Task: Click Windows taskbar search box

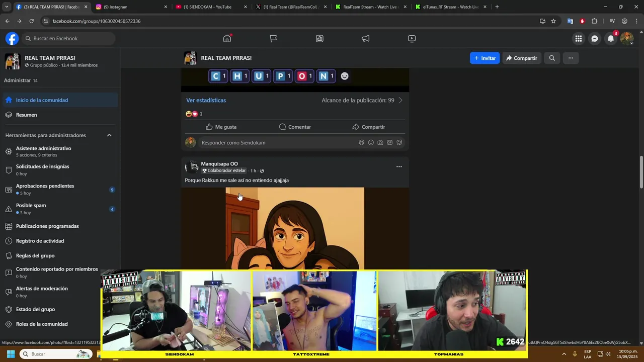Action: (56, 354)
